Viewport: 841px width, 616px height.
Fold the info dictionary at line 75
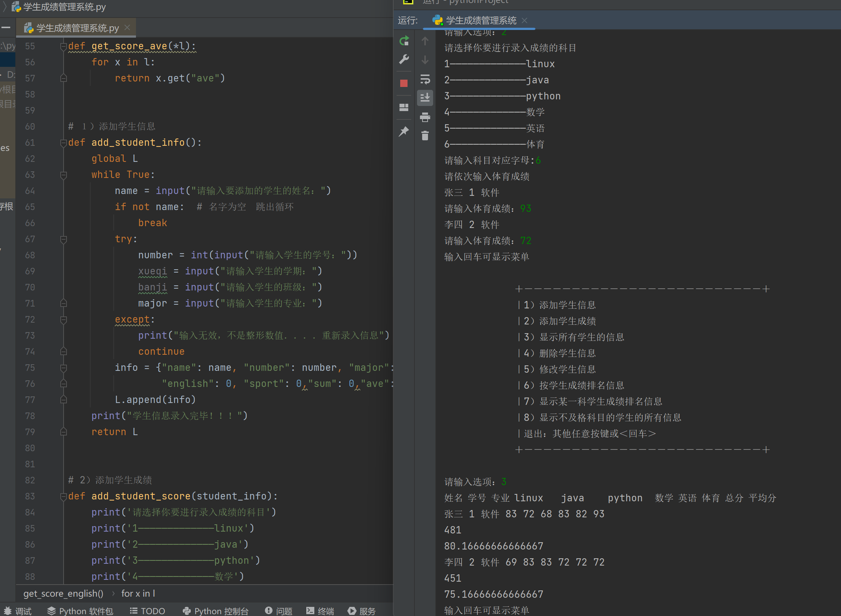pos(63,368)
